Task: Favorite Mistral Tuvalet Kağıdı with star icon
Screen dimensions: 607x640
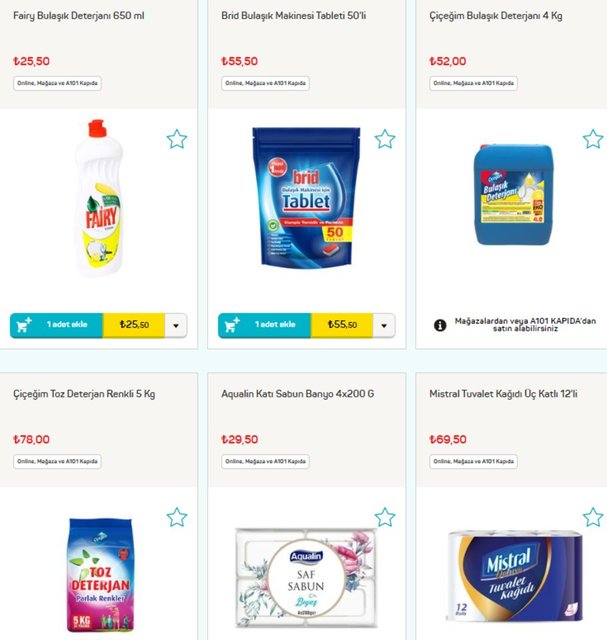Action: pos(593,517)
